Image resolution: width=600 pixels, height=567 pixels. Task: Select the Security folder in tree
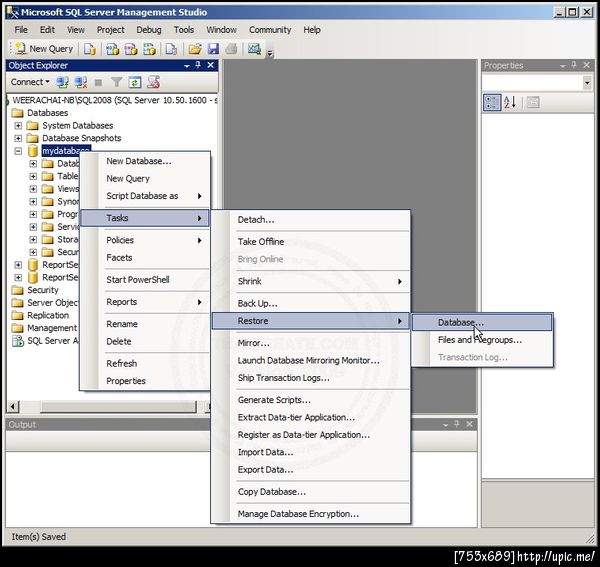point(43,290)
